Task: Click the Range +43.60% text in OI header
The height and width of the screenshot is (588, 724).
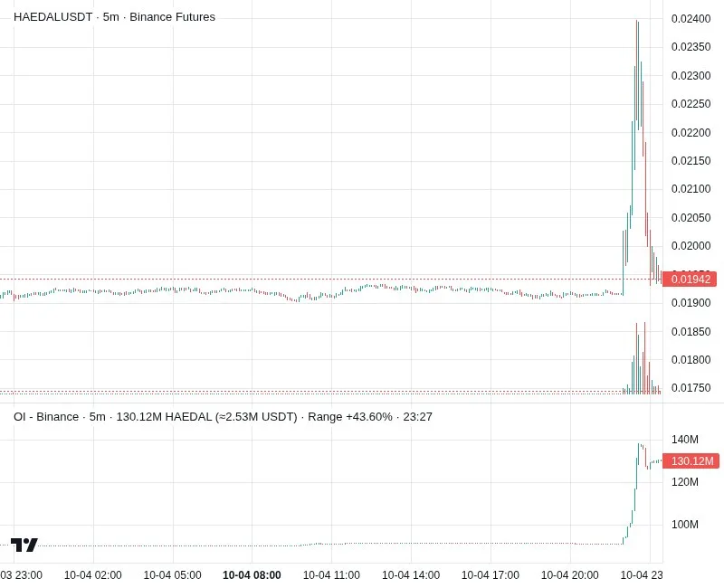Action: click(x=350, y=417)
